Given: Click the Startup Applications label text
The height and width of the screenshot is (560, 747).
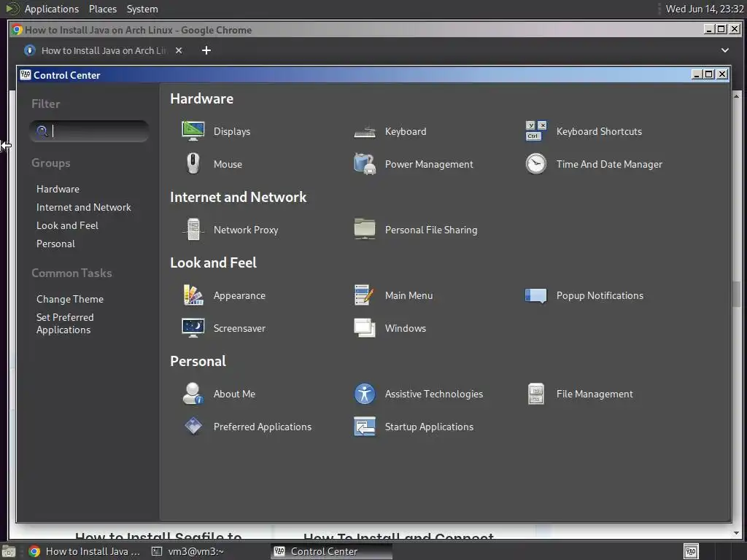Looking at the screenshot, I should pos(429,427).
